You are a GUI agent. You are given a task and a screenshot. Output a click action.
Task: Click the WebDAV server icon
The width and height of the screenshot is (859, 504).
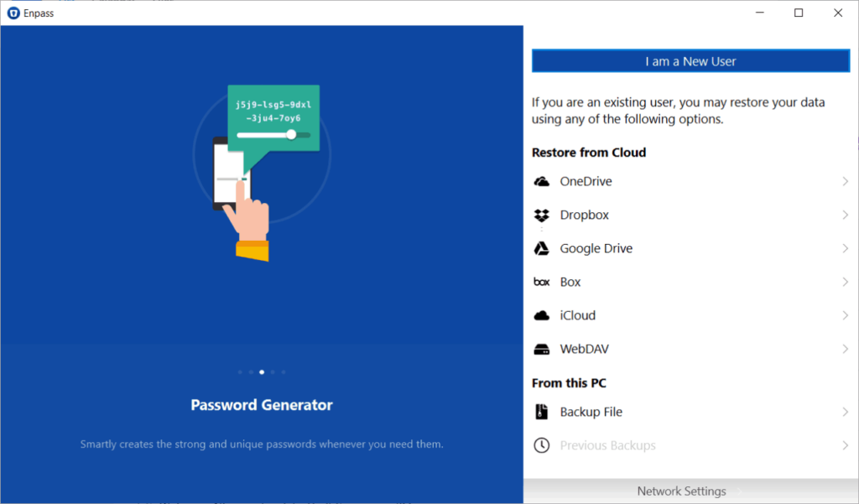point(541,349)
